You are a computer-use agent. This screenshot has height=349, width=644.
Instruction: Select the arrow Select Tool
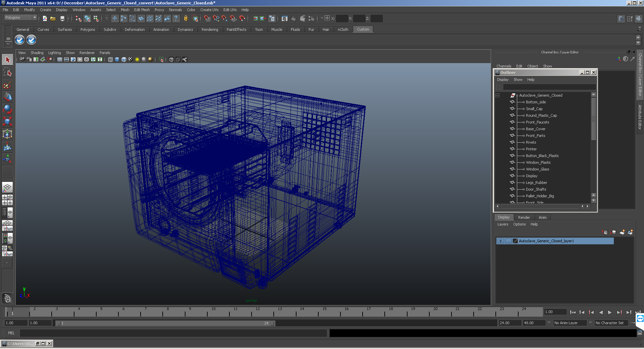[x=7, y=60]
